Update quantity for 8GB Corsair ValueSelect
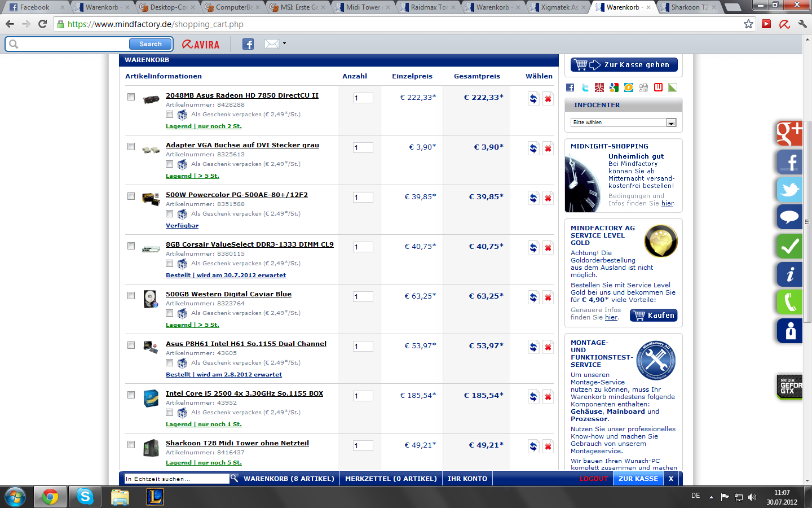This screenshot has height=508, width=812. tap(533, 248)
